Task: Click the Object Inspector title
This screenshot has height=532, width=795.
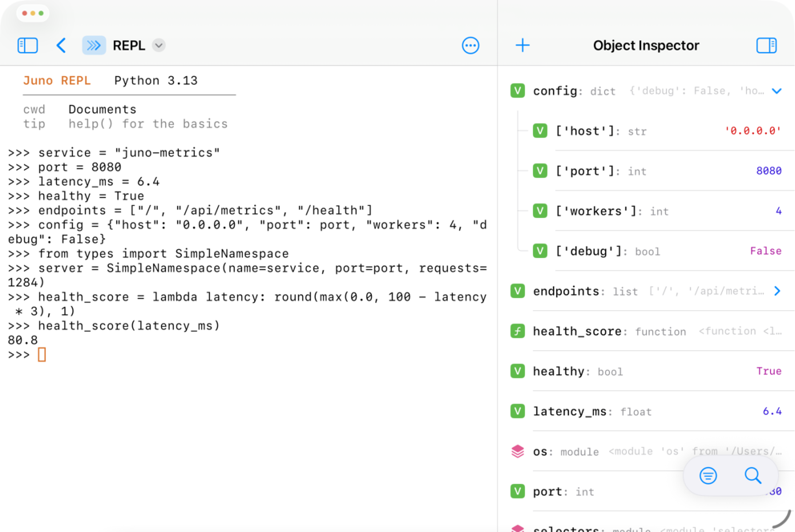Action: click(646, 46)
